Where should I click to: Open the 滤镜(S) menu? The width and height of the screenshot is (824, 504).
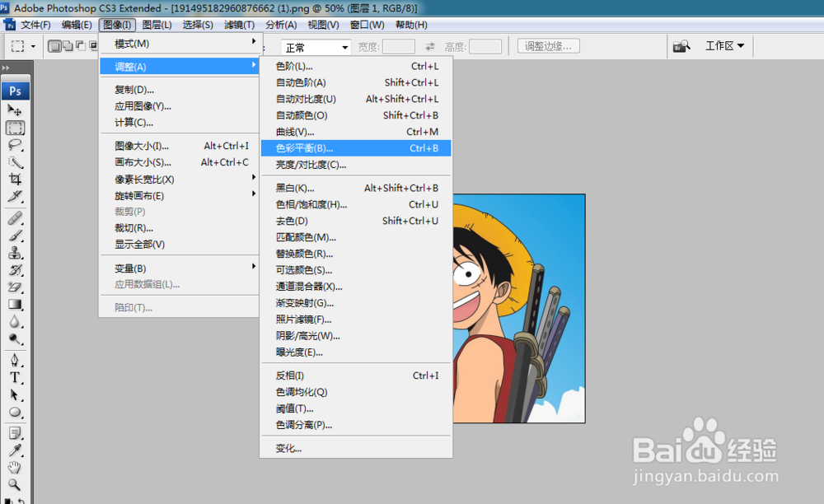(x=238, y=26)
